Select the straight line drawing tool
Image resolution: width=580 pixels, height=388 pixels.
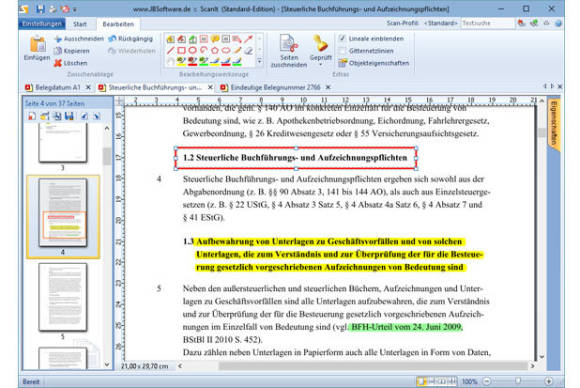tap(171, 51)
